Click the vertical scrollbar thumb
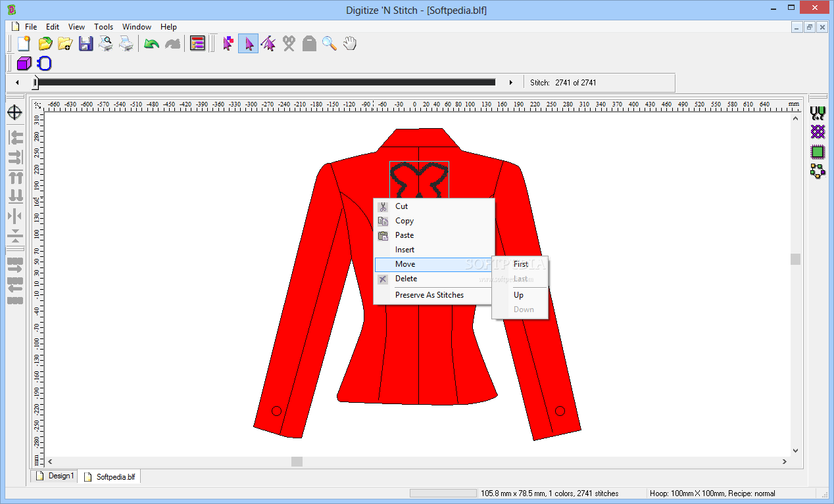Screen dimensions: 834x504 pyautogui.click(x=796, y=259)
